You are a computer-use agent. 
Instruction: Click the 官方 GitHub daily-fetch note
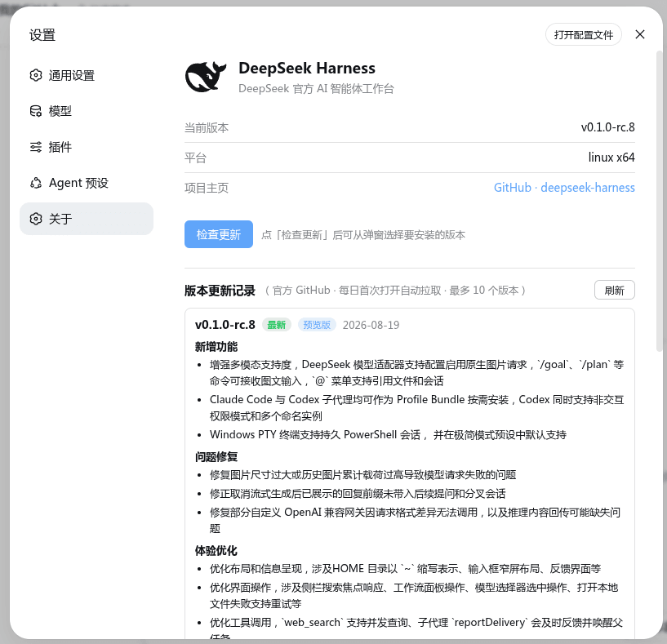click(395, 291)
